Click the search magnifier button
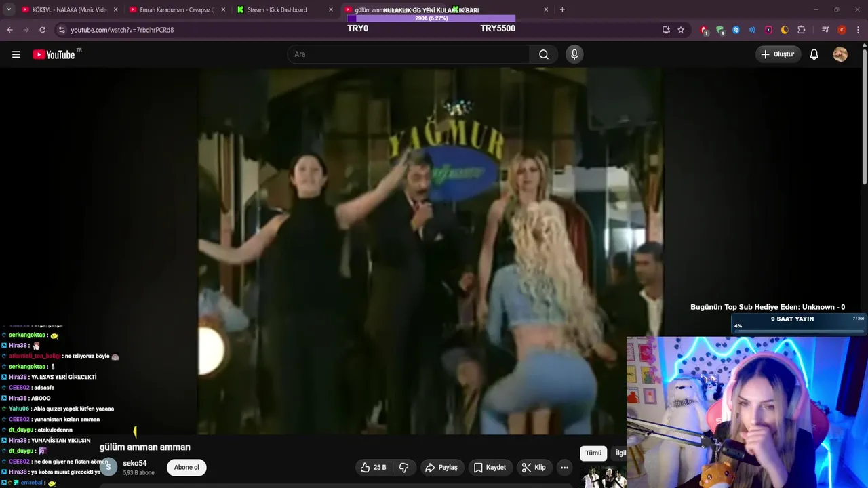The width and height of the screenshot is (868, 488). point(544,54)
